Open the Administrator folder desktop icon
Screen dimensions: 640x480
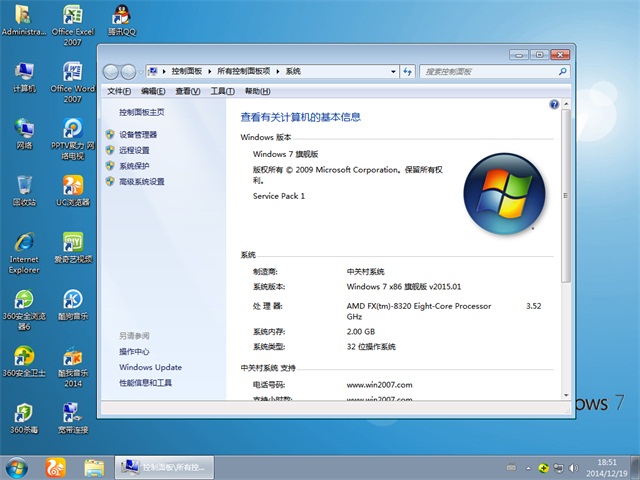coord(24,20)
